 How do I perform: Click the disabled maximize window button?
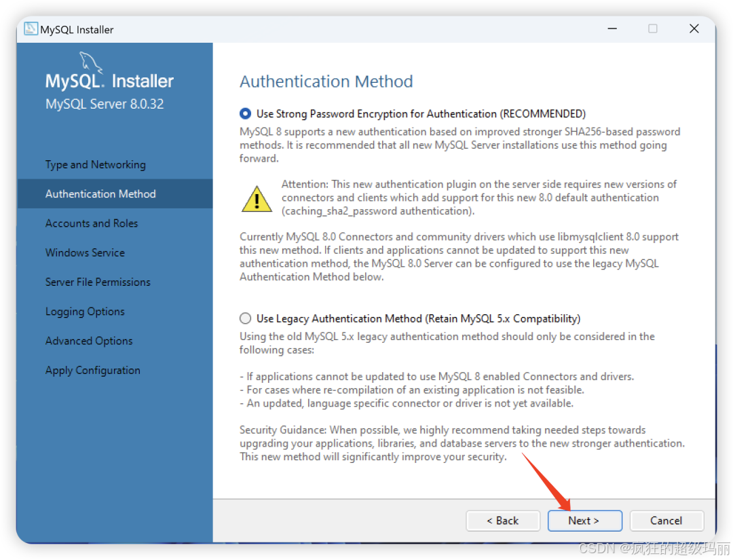pyautogui.click(x=653, y=29)
